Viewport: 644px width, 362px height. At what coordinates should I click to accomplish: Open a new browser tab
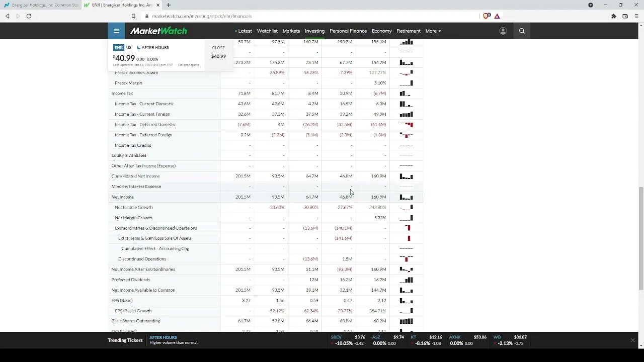coord(169,5)
